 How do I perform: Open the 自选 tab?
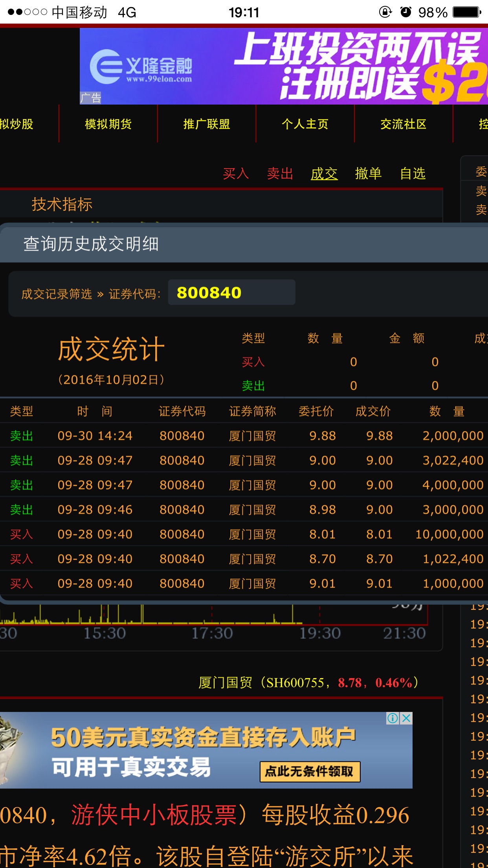click(x=413, y=173)
